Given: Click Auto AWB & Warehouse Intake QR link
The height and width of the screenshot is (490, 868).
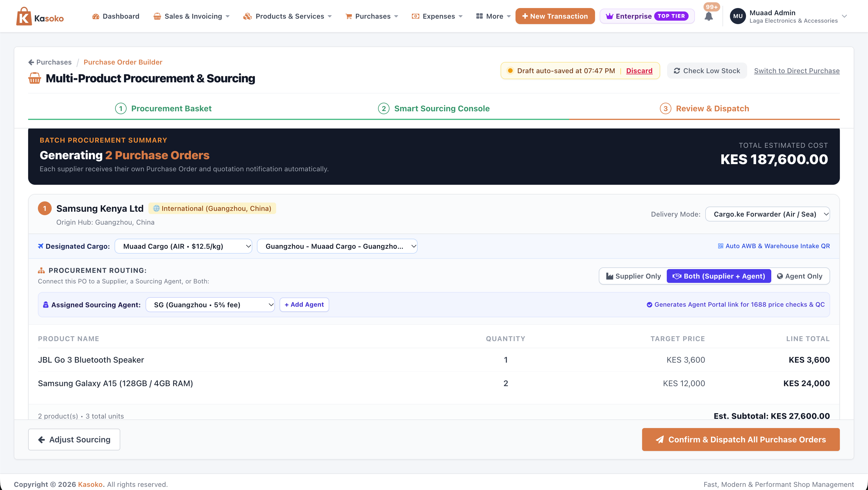Looking at the screenshot, I should pyautogui.click(x=774, y=246).
